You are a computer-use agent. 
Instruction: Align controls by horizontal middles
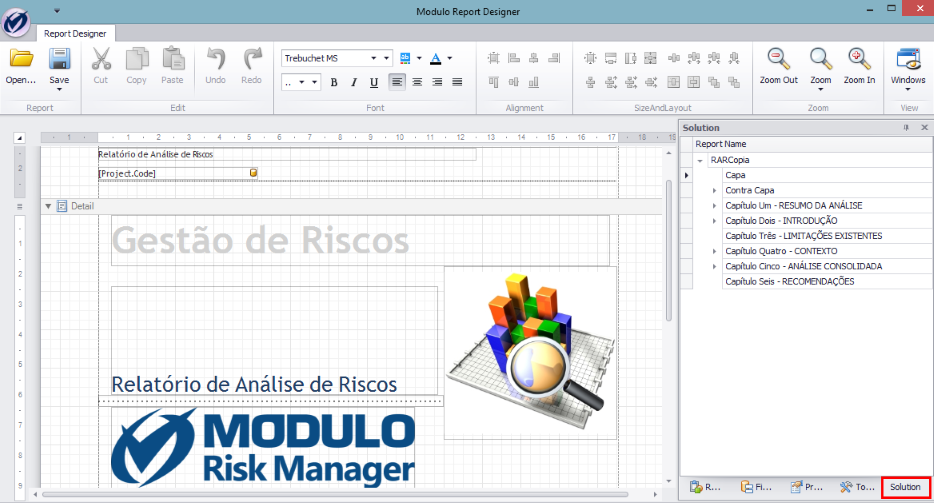coord(513,82)
